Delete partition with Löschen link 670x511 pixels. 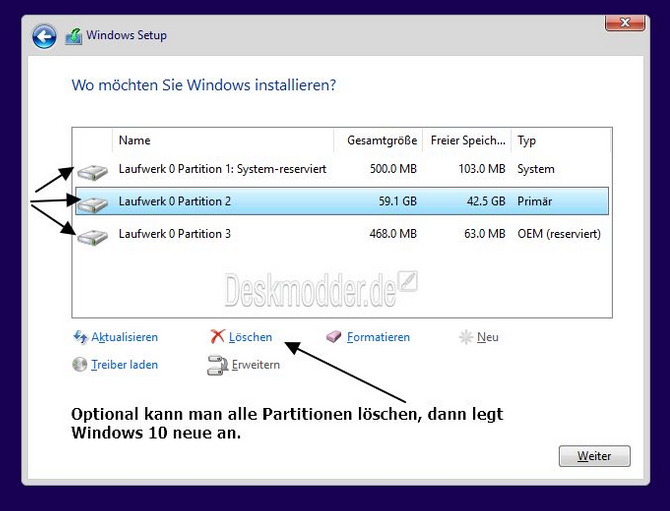point(250,337)
